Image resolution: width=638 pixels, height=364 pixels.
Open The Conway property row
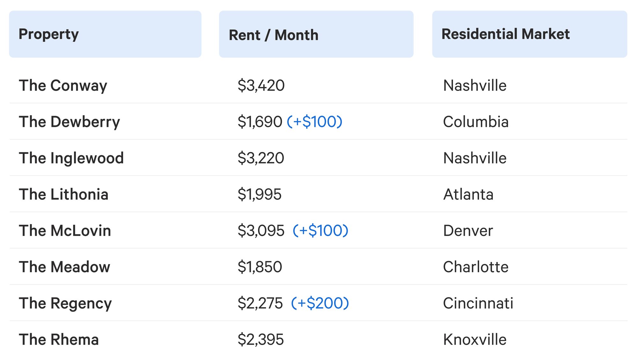coord(318,85)
